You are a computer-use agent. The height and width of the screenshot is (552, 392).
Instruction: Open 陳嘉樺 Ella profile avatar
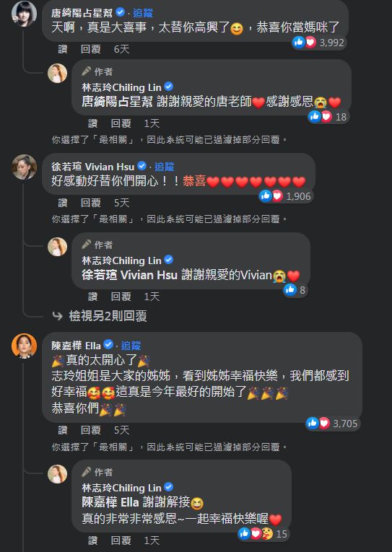pos(24,346)
